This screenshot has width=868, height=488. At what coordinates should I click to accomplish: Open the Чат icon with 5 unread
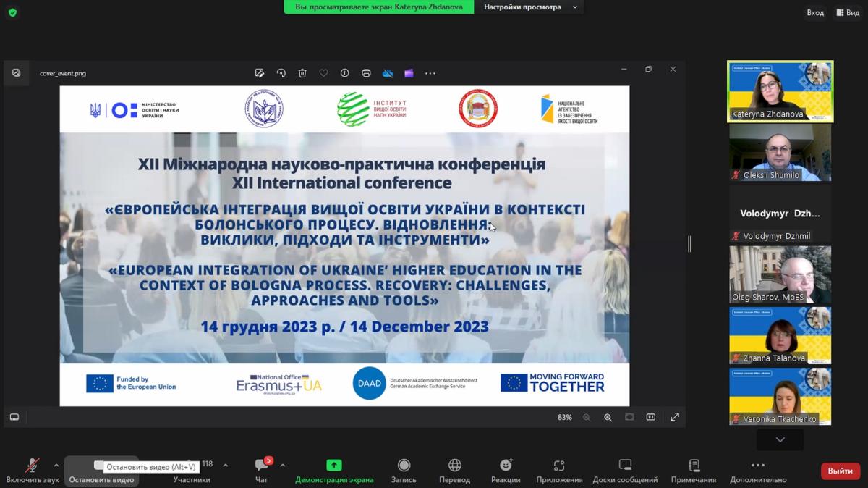click(x=262, y=466)
